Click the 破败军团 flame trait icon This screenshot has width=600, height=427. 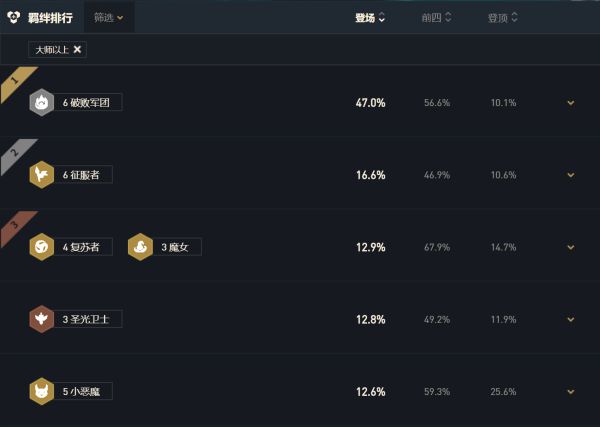[42, 102]
